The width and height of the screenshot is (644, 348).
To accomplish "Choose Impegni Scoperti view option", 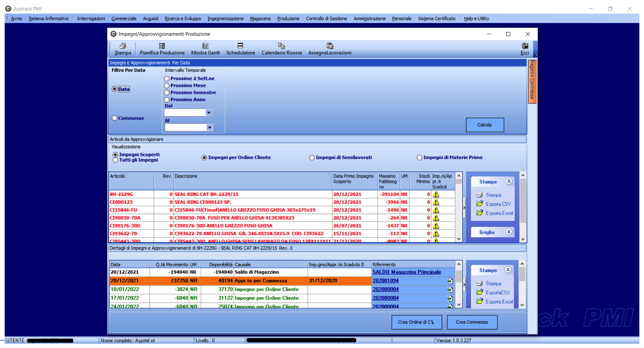I will pyautogui.click(x=115, y=155).
